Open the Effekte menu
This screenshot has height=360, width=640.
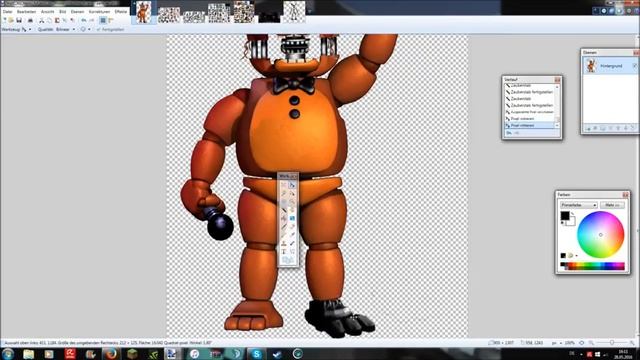click(121, 12)
